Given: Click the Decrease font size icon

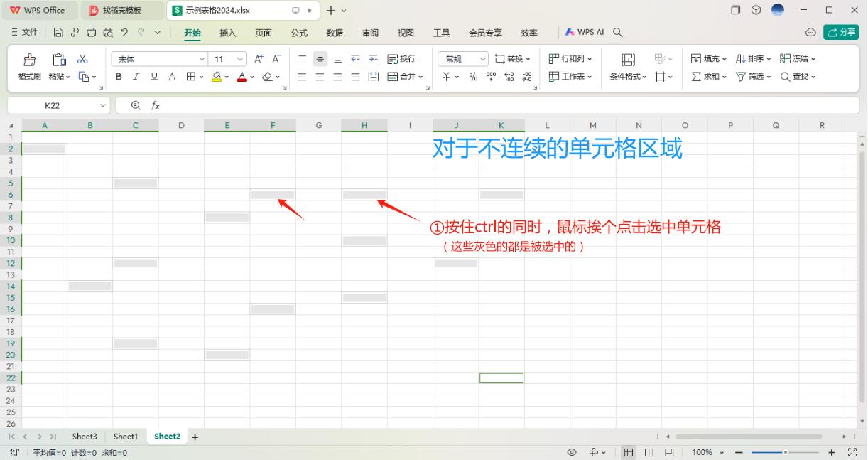Looking at the screenshot, I should (x=276, y=59).
